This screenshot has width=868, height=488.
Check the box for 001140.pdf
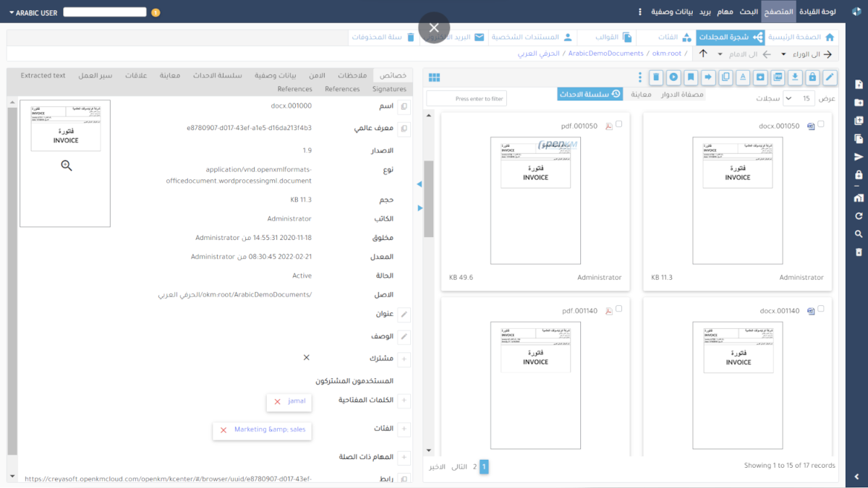click(618, 309)
